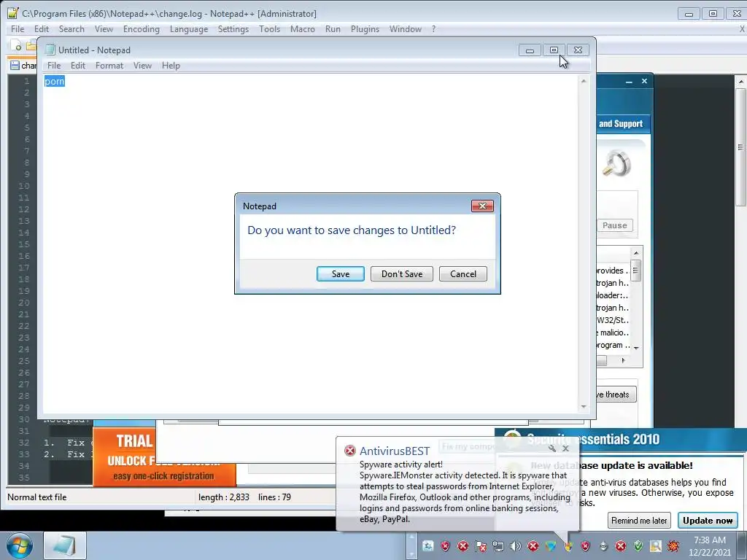Click the network tray icon

[x=498, y=546]
